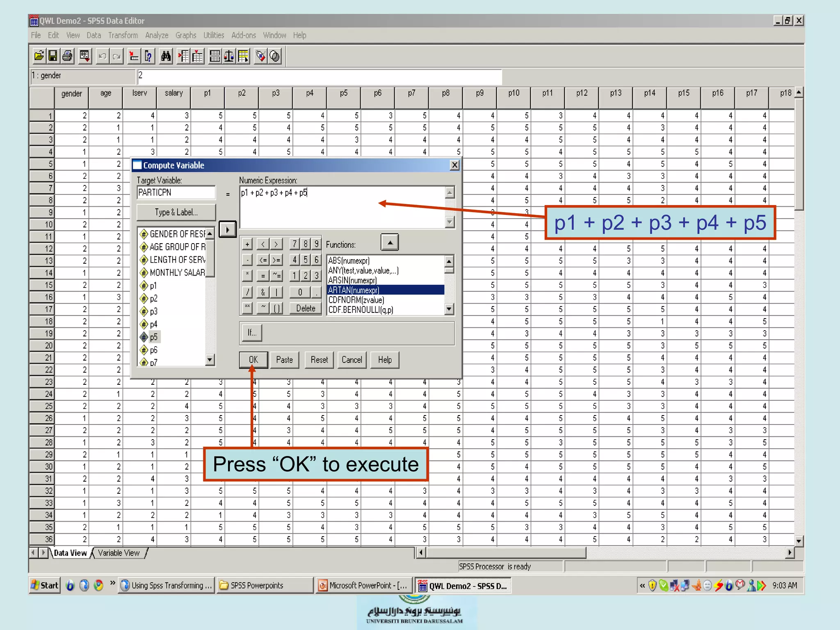Image resolution: width=840 pixels, height=630 pixels.
Task: Click the down arrow of the Functions list scrollbar
Action: (450, 309)
